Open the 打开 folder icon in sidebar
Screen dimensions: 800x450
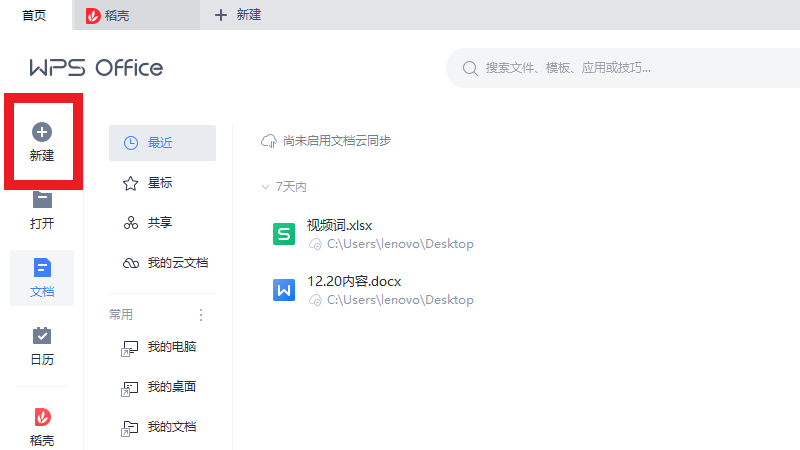(42, 199)
